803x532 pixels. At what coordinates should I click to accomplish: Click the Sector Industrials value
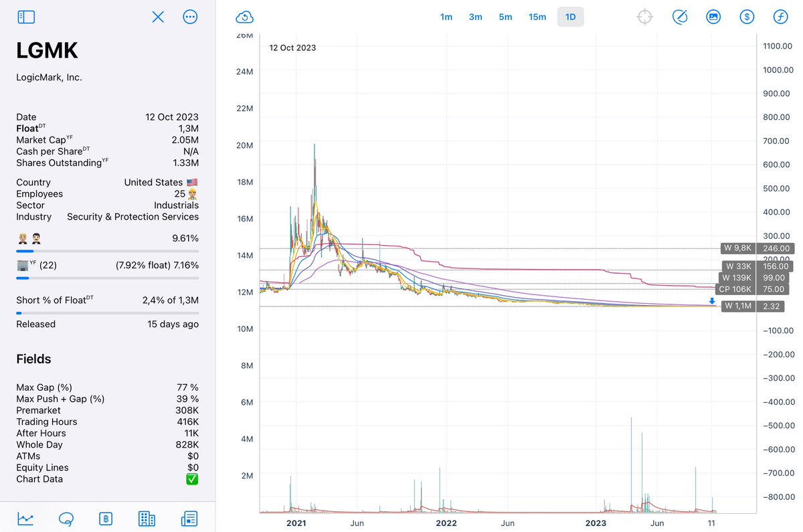pos(176,205)
